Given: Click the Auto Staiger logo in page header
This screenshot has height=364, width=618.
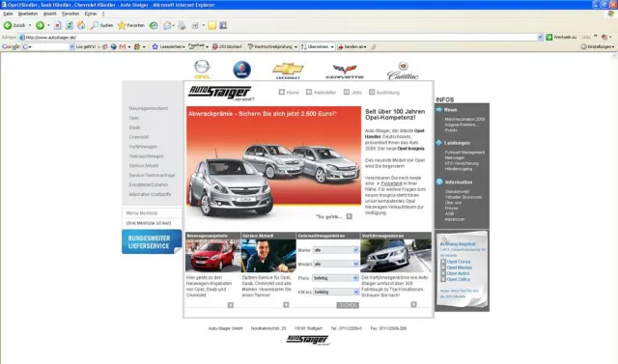Looking at the screenshot, I should click(220, 93).
